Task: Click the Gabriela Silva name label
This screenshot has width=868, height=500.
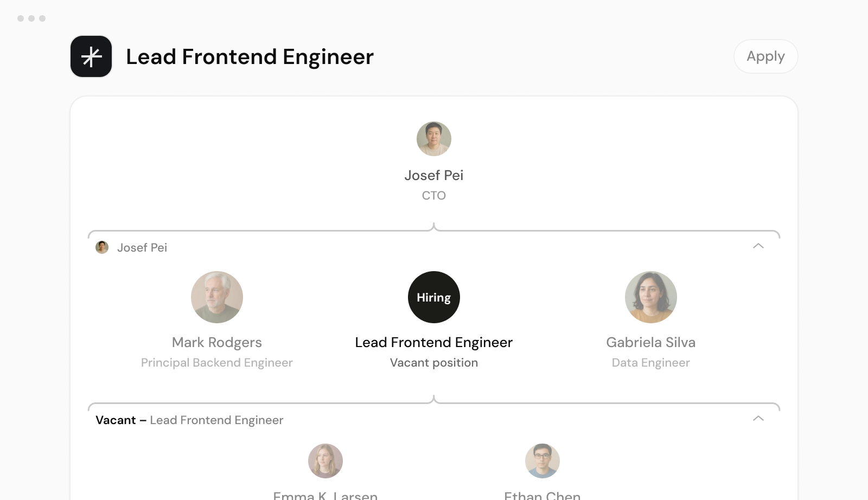Action: point(651,342)
